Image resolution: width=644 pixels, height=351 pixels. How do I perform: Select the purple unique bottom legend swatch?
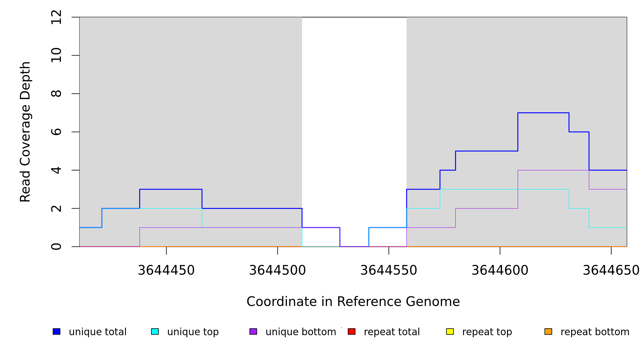pos(253,331)
